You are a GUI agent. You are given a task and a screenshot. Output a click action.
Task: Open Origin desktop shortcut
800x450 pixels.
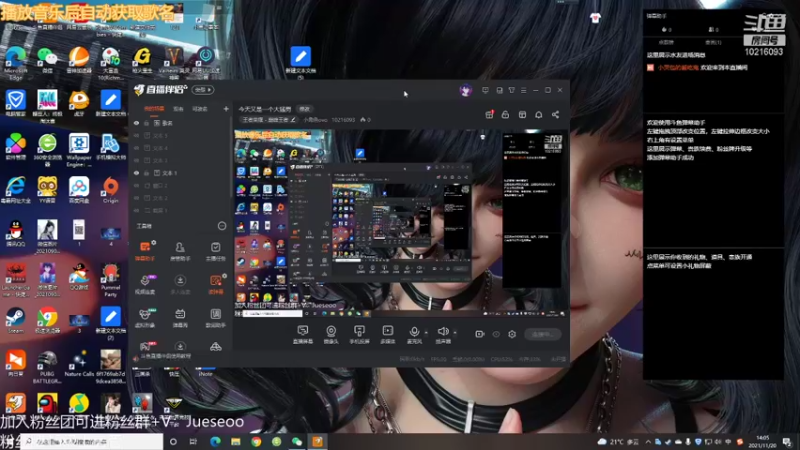click(x=110, y=190)
